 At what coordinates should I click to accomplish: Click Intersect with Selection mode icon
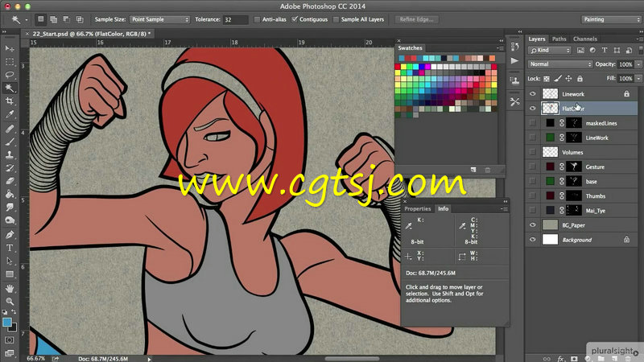tap(80, 19)
